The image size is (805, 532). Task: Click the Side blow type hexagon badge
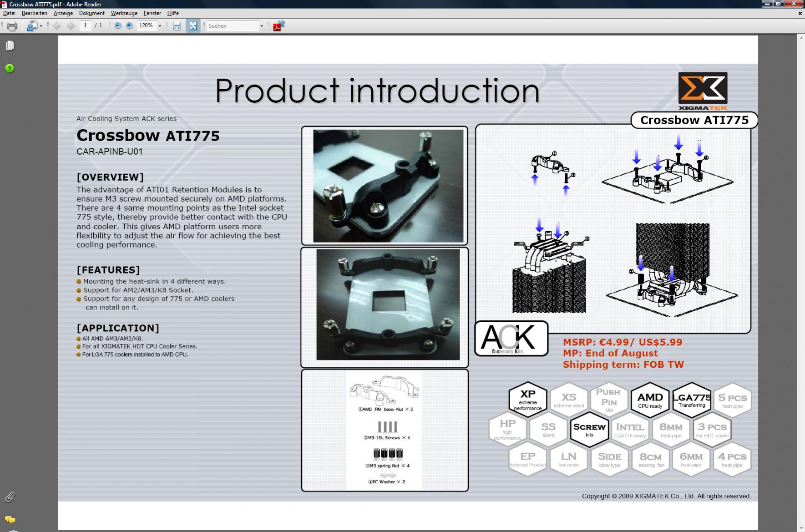[x=609, y=459]
